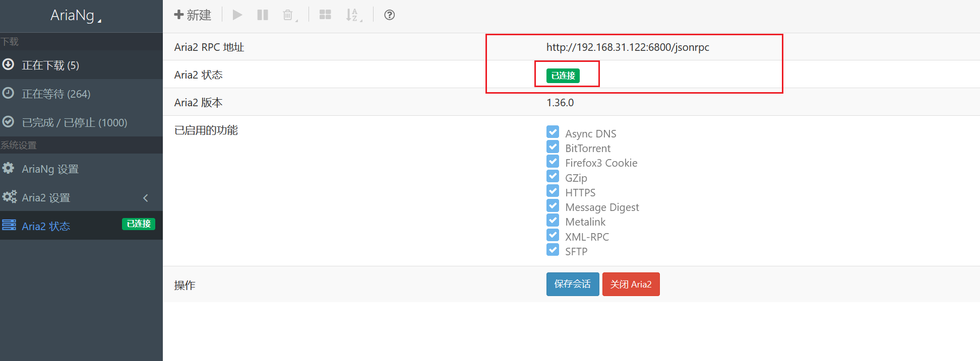Click the 关闭 Aria2 shutdown button
The width and height of the screenshot is (980, 361).
tap(631, 284)
